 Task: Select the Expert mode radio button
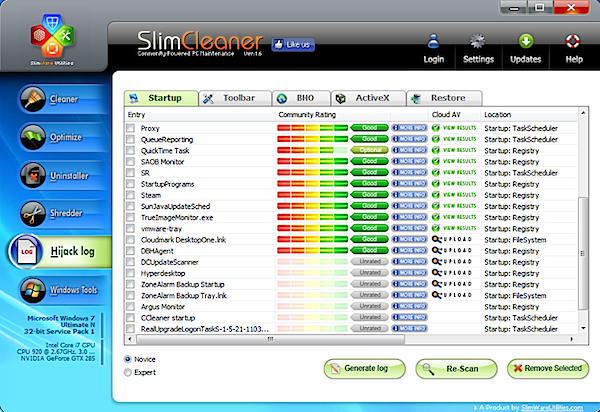point(128,372)
